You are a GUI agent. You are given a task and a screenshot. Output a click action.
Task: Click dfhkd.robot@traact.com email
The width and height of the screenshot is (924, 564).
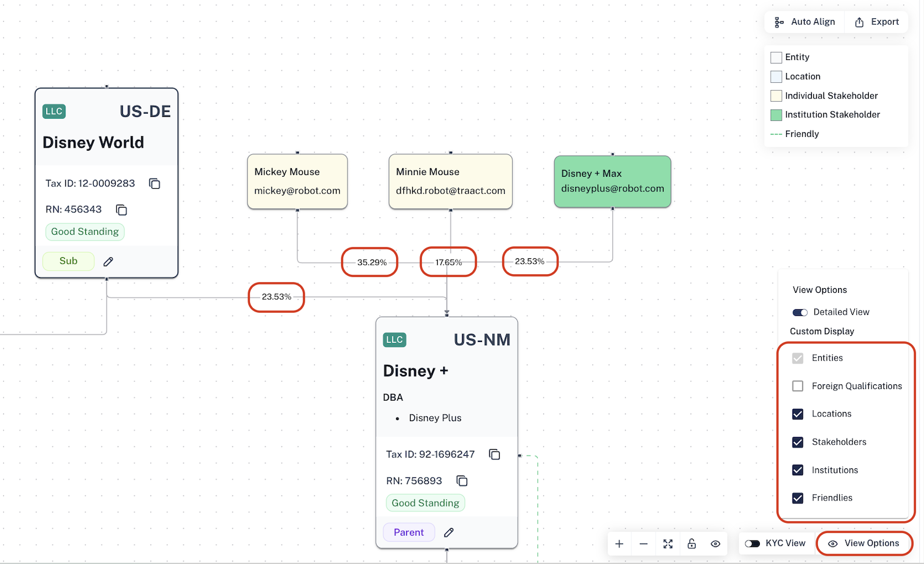(450, 191)
